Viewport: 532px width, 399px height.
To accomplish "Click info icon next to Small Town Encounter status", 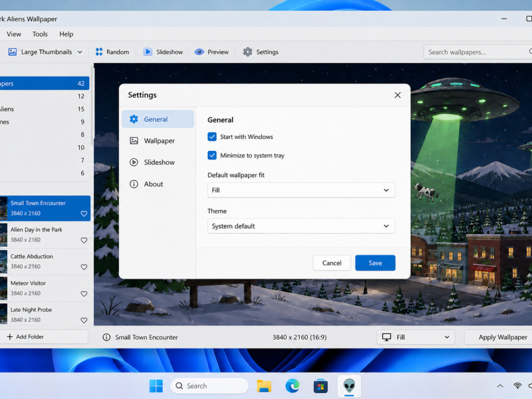I will 106,337.
